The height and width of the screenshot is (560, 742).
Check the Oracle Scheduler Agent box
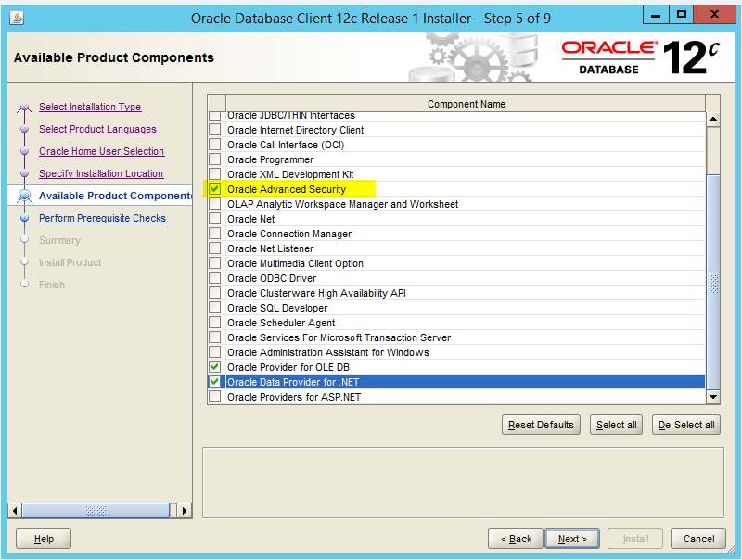click(215, 323)
